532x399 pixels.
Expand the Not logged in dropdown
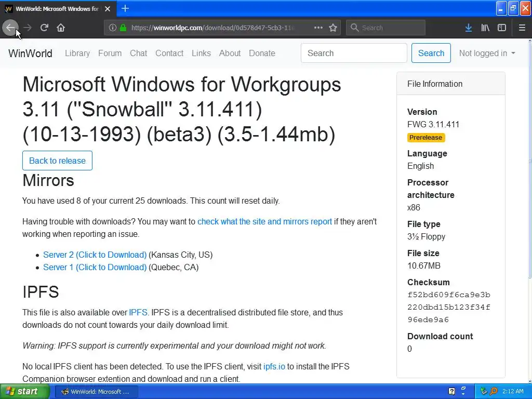pyautogui.click(x=487, y=54)
